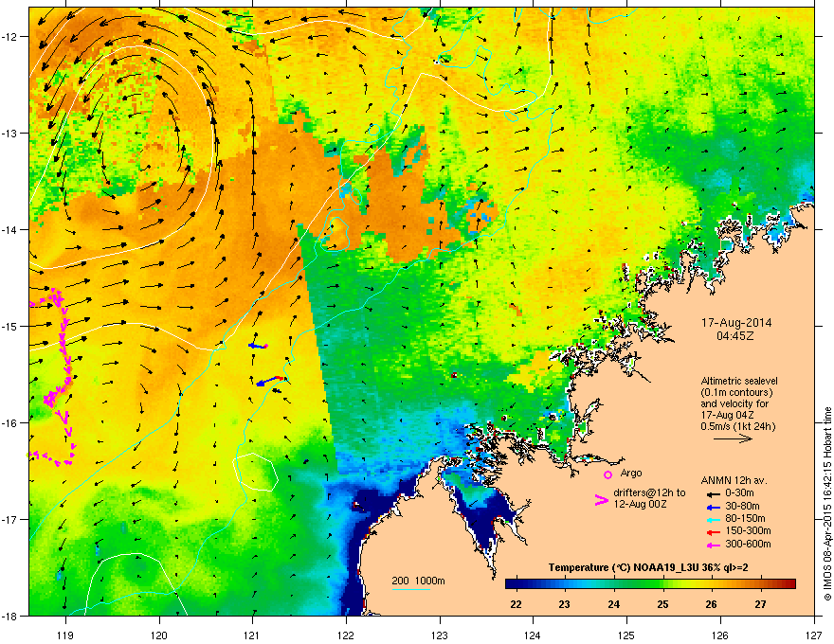The image size is (834, 644).
Task: Click the date label 17-Aug-2014
Action: pos(736,323)
